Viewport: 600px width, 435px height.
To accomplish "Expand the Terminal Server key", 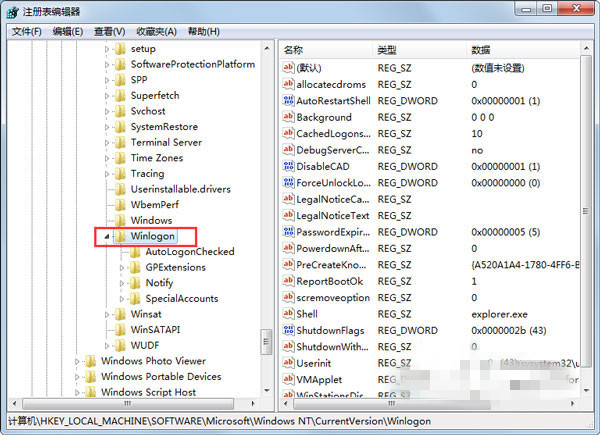I will (x=107, y=143).
